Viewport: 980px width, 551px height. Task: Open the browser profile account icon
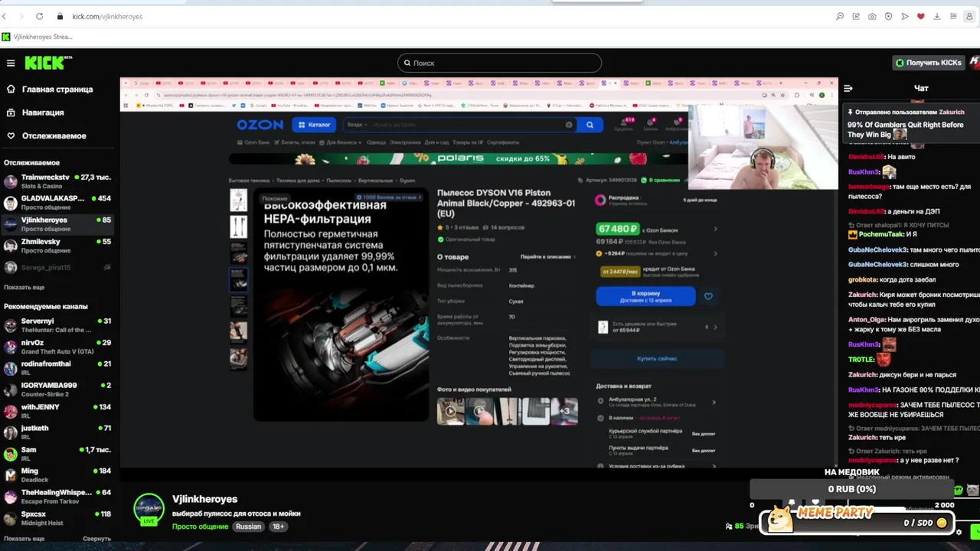[x=970, y=16]
